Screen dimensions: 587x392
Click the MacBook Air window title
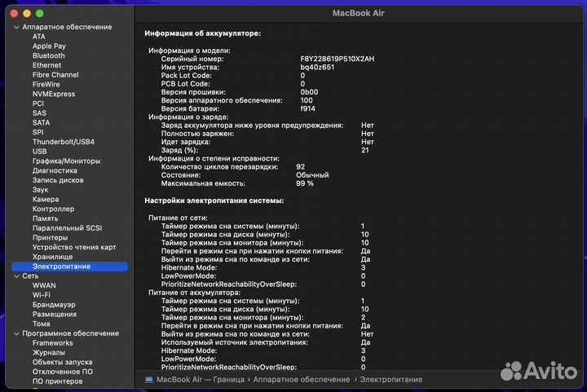pyautogui.click(x=358, y=14)
